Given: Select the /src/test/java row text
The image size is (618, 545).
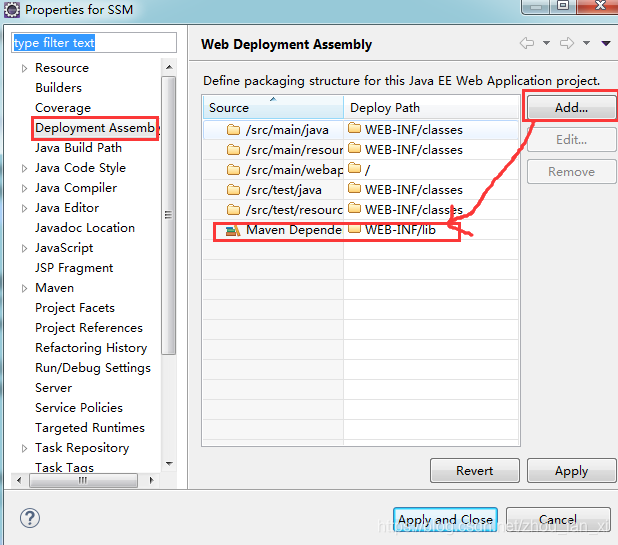Looking at the screenshot, I should pyautogui.click(x=284, y=190).
